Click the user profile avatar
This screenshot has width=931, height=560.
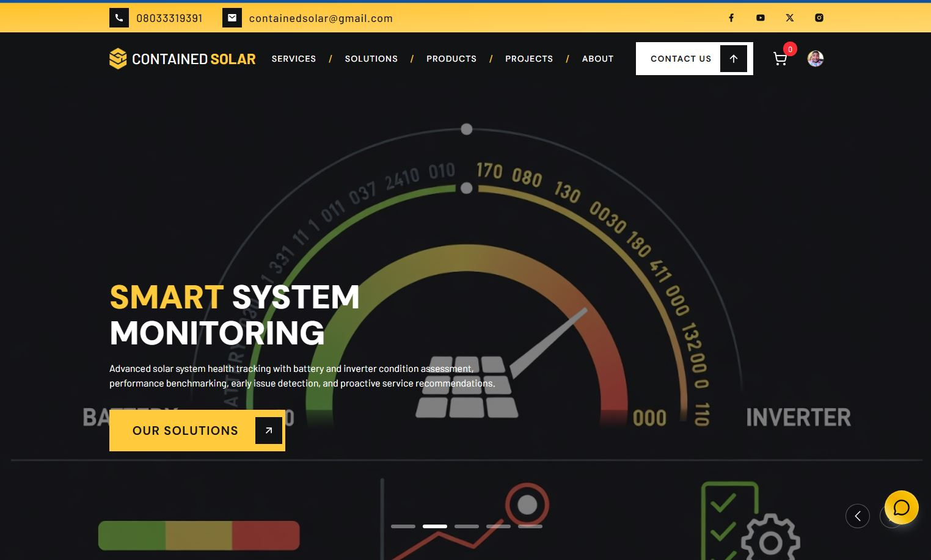tap(815, 59)
